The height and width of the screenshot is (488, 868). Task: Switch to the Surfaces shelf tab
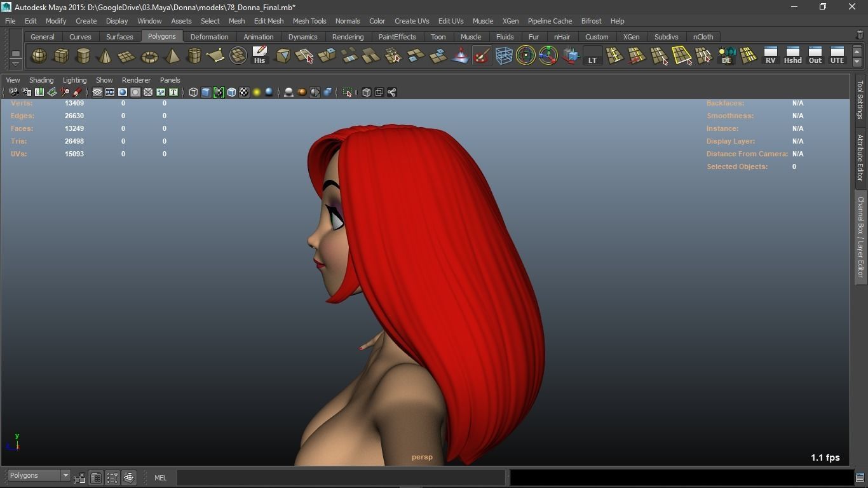click(x=119, y=37)
